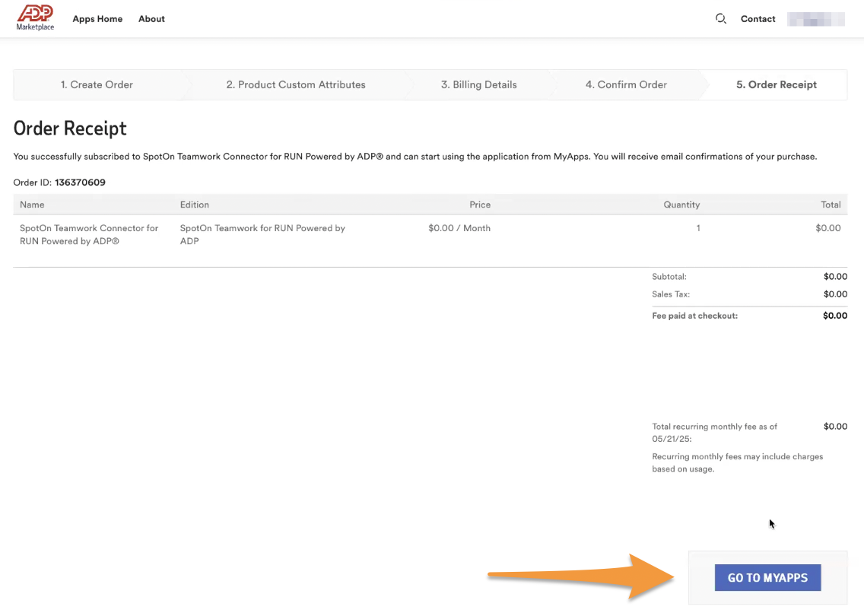Open the Contact link in header
The width and height of the screenshot is (864, 616).
tap(758, 19)
